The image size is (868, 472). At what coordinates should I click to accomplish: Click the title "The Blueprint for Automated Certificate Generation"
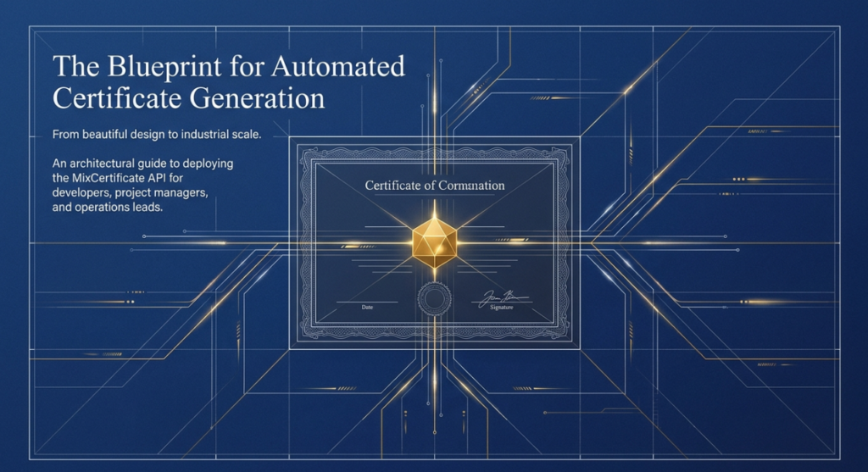coord(229,82)
